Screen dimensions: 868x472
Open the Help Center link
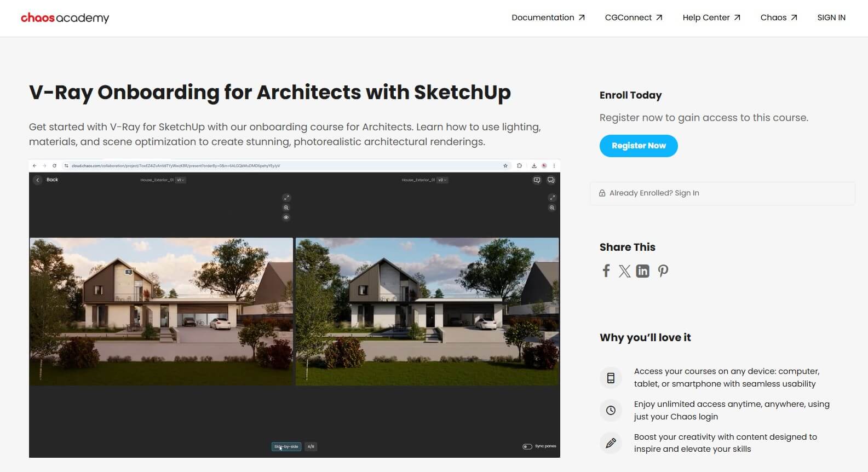click(x=711, y=18)
